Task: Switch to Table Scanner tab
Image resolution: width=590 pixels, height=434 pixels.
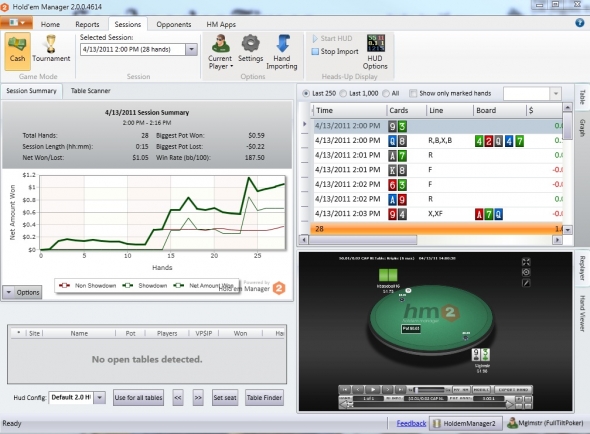Action: tap(91, 91)
